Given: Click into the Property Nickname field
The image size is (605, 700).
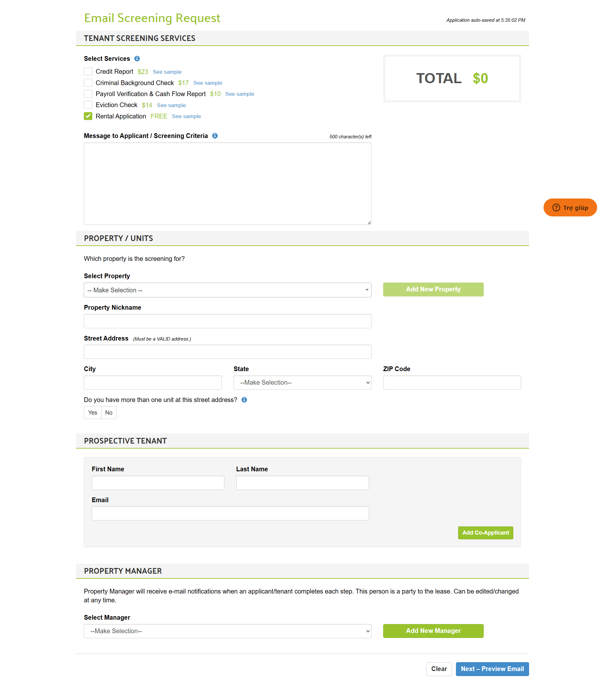Looking at the screenshot, I should coord(228,321).
